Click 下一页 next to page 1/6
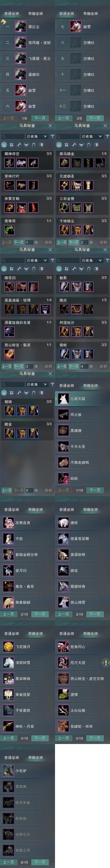Image resolution: width=110 pixels, height=868 pixels. pyautogui.click(x=40, y=118)
